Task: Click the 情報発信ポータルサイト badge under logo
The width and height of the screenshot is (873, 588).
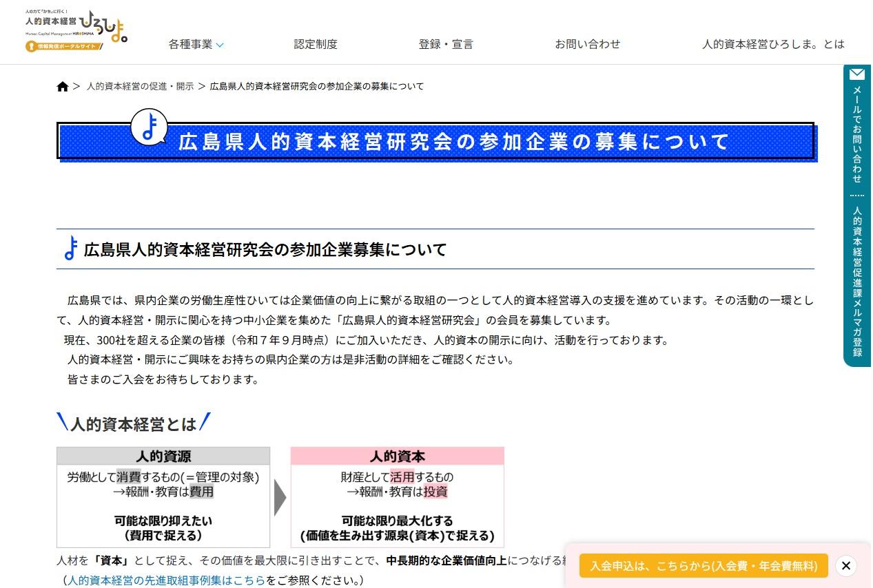Action: (x=64, y=47)
